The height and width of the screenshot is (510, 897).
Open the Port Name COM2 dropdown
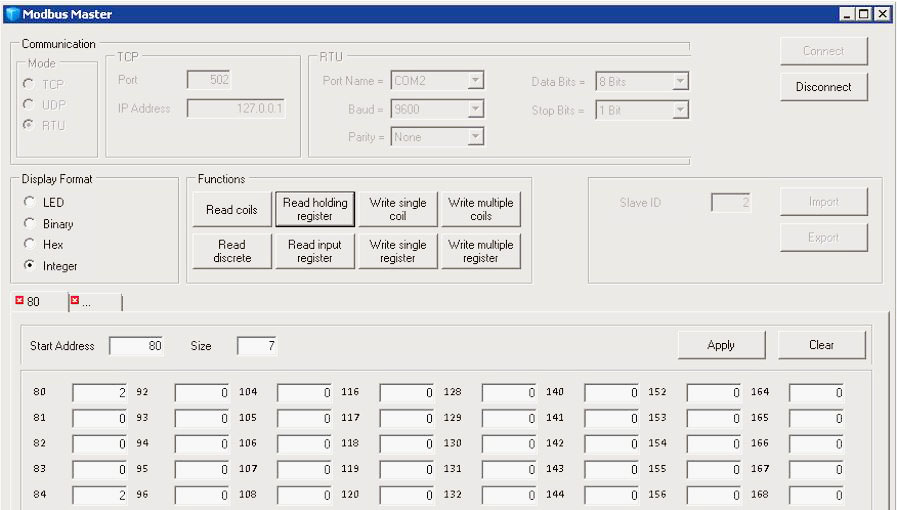(x=475, y=81)
